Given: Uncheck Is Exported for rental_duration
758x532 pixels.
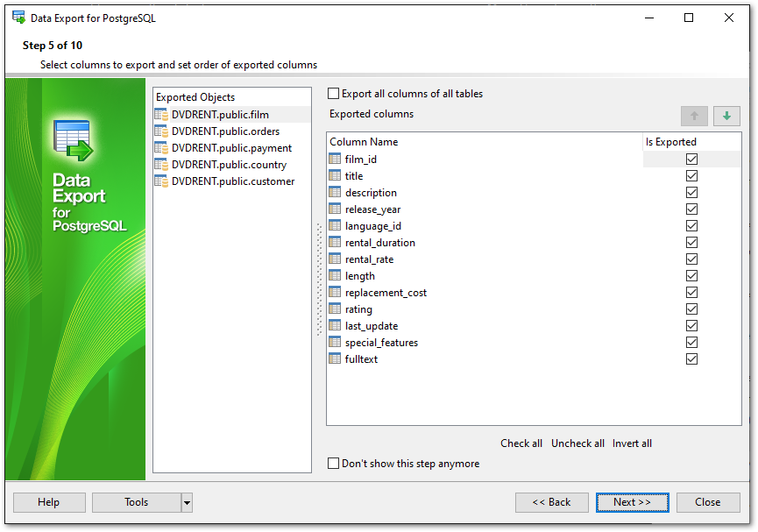Looking at the screenshot, I should tap(691, 242).
